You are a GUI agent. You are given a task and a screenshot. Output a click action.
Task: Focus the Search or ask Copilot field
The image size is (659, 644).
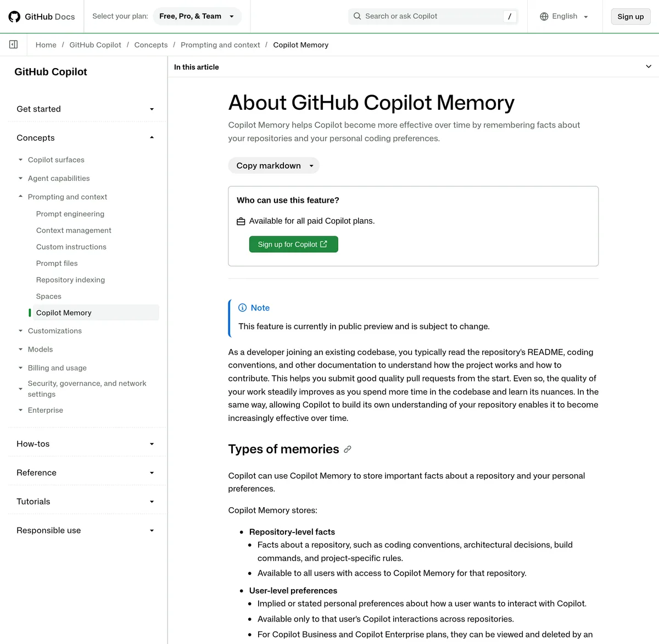[433, 16]
